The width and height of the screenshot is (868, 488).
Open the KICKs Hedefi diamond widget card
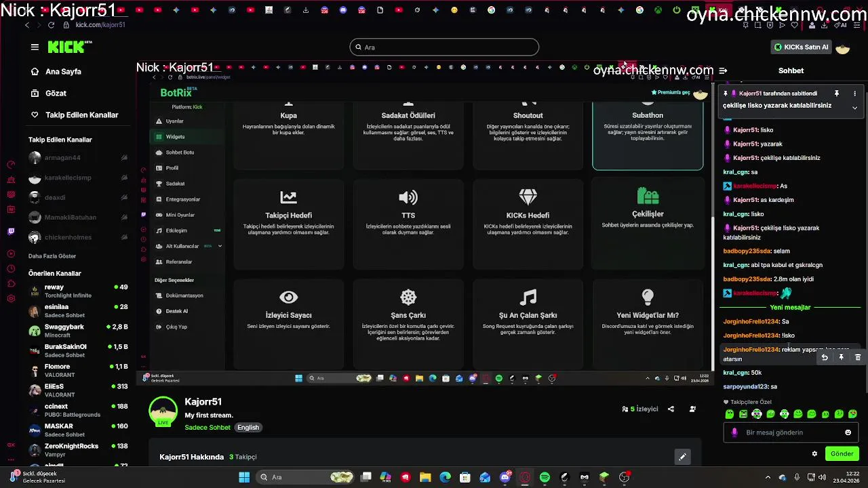528,224
